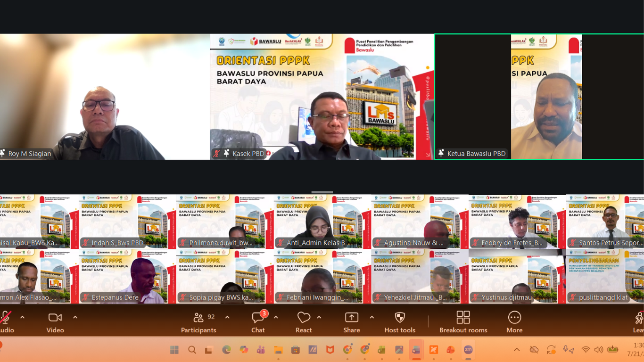The height and width of the screenshot is (362, 644).
Task: Expand the audio options arrow
Action: pos(22,317)
